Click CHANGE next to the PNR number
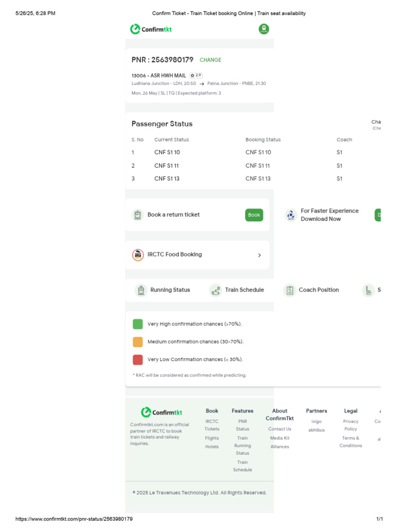Viewport: 399px width, 532px height. pyautogui.click(x=210, y=60)
